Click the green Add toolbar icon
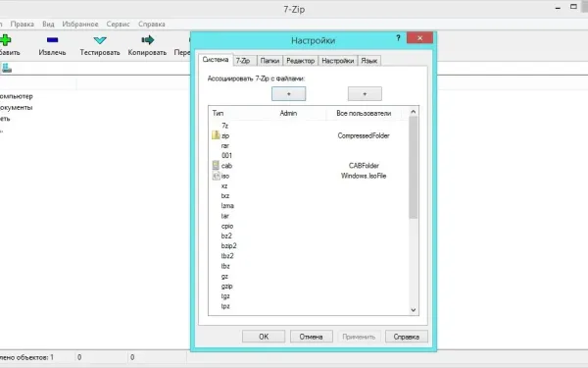Image resolution: width=588 pixels, height=368 pixels. (x=5, y=40)
